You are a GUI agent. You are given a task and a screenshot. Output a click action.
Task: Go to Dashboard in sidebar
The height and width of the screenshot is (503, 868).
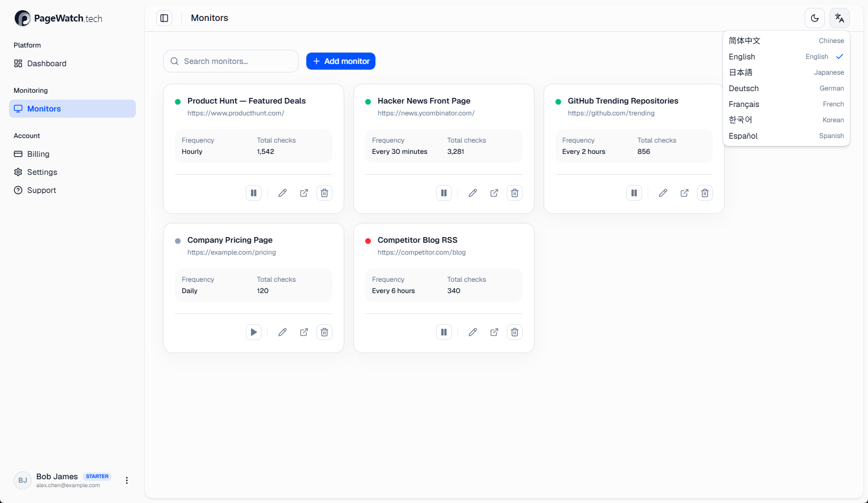tap(72, 63)
